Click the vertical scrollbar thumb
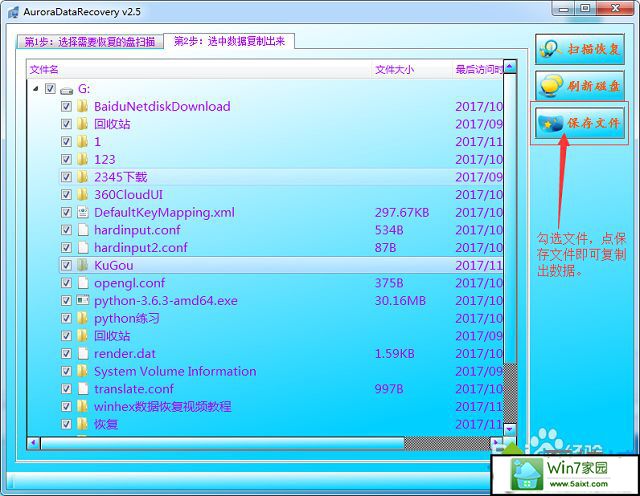This screenshot has width=640, height=496. point(510,218)
